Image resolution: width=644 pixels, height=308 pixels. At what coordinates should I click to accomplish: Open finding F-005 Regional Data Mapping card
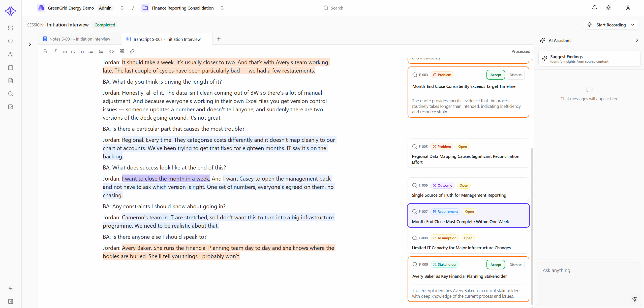click(x=468, y=153)
